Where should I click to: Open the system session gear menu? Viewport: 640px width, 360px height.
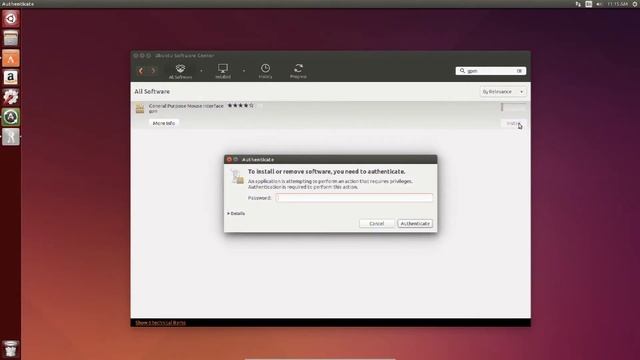tap(635, 4)
